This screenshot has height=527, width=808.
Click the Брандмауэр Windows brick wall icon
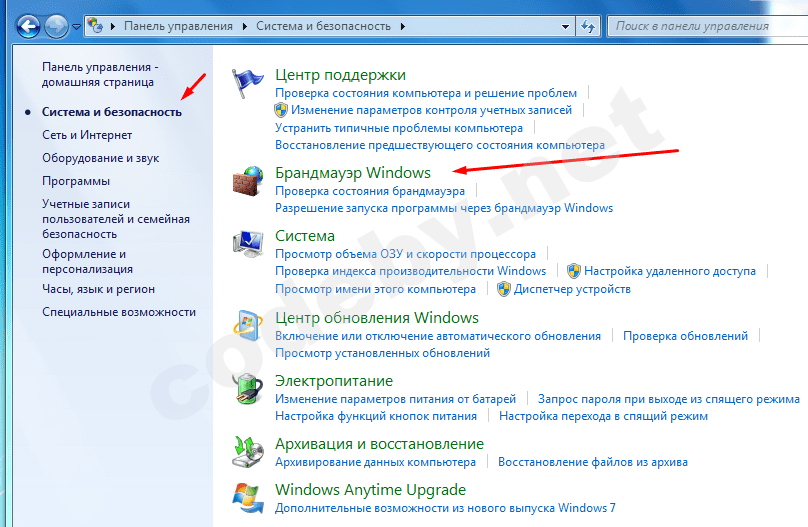tap(247, 181)
